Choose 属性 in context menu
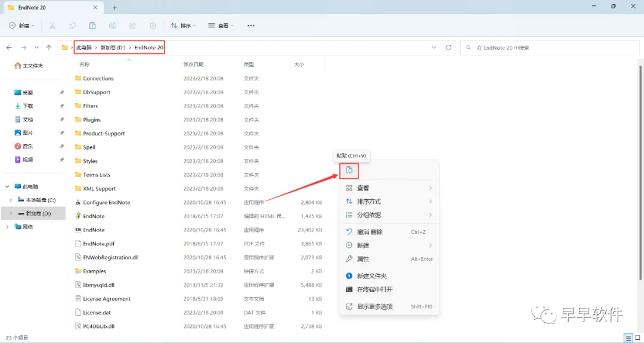The image size is (644, 343). pos(389,259)
